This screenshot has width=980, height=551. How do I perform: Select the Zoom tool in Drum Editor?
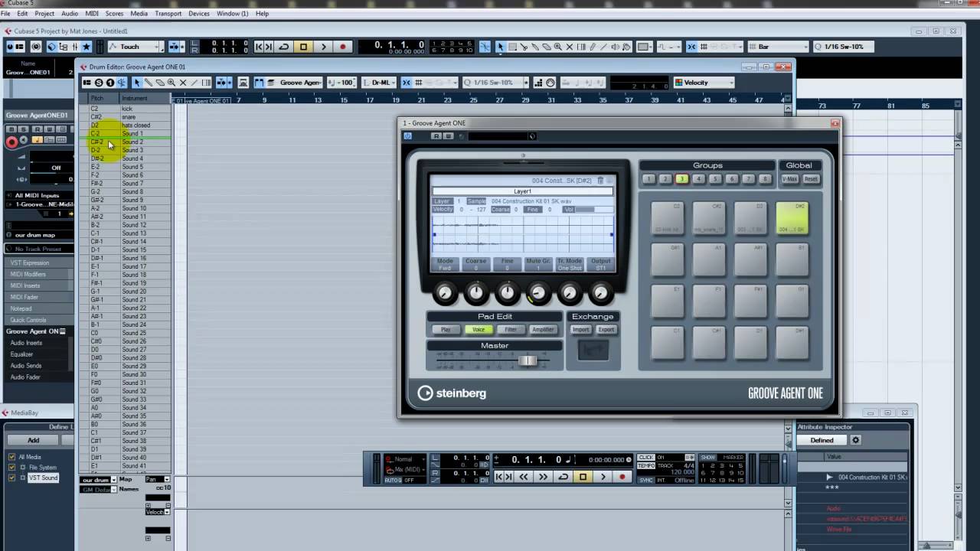point(171,83)
